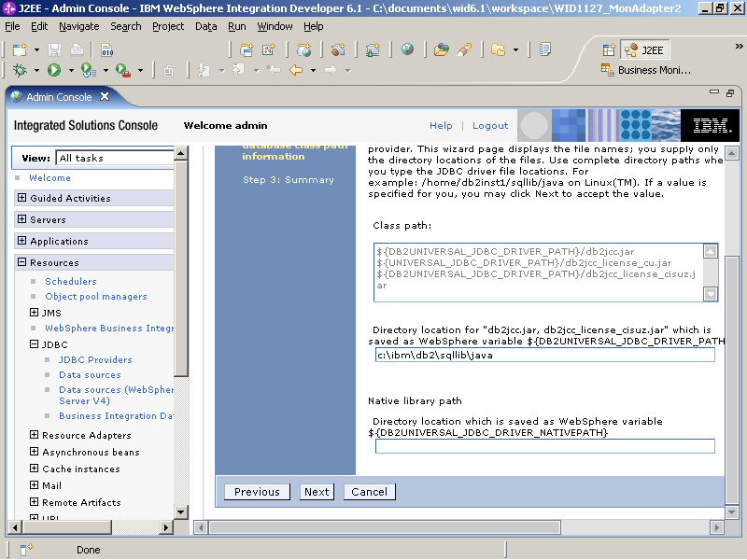
Task: Expand Resource Adapters node
Action: (x=34, y=434)
